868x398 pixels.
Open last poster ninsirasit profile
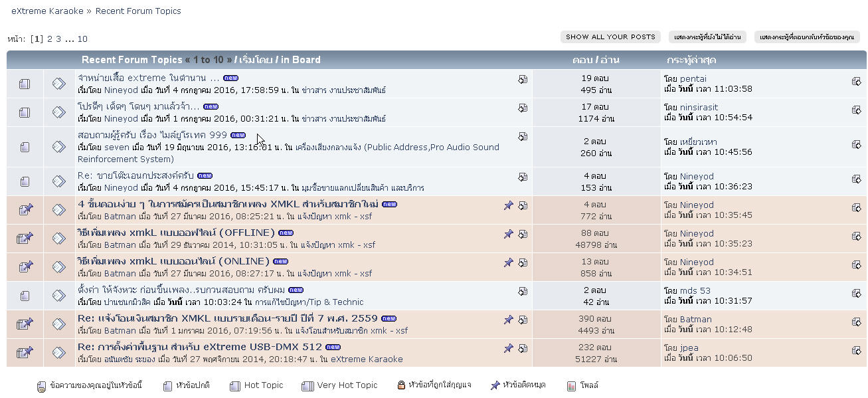(699, 107)
